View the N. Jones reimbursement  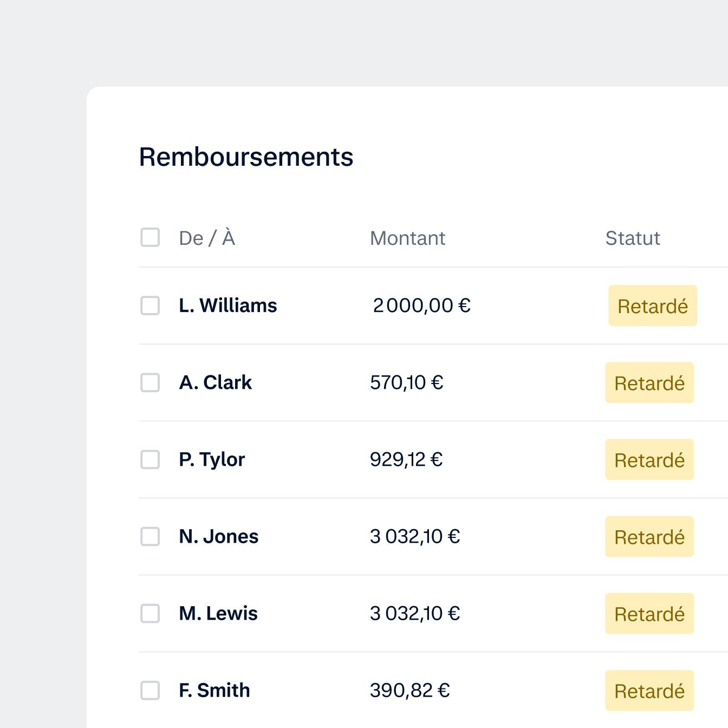point(219,536)
